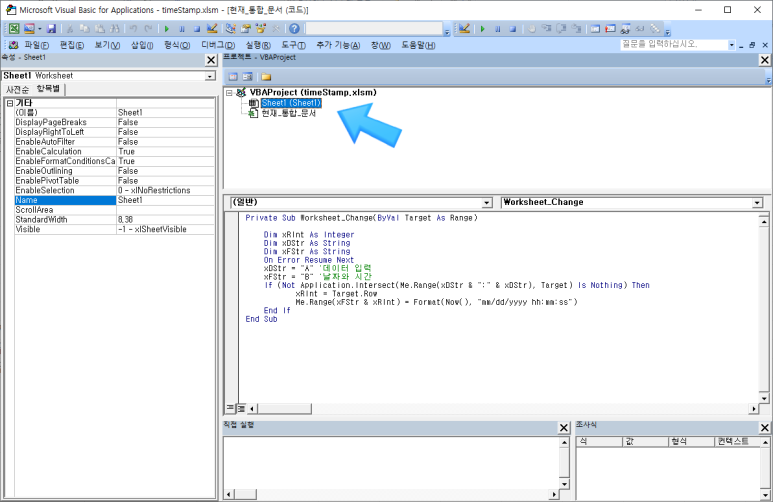This screenshot has width=773, height=502.
Task: Open the Properties Window toolbar icon
Action: click(x=246, y=29)
